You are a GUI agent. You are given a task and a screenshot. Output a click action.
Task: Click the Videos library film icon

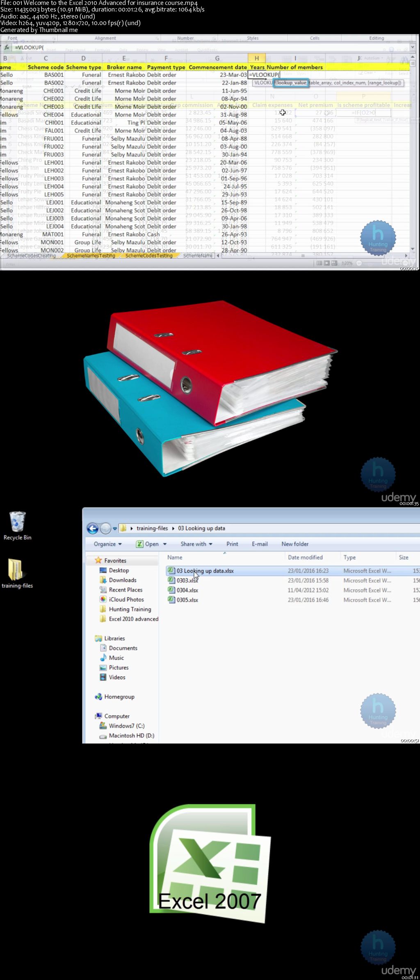[x=103, y=677]
